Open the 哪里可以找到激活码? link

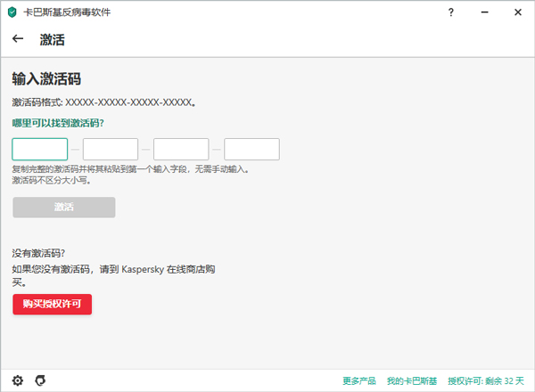pyautogui.click(x=58, y=123)
